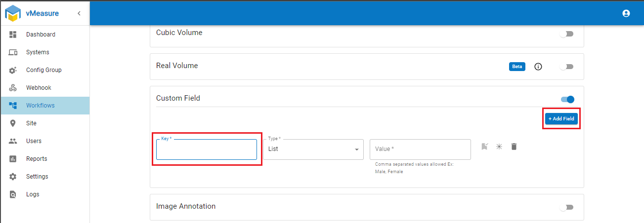Click the asterisk required-field icon
Image resolution: width=644 pixels, height=223 pixels.
tap(499, 147)
